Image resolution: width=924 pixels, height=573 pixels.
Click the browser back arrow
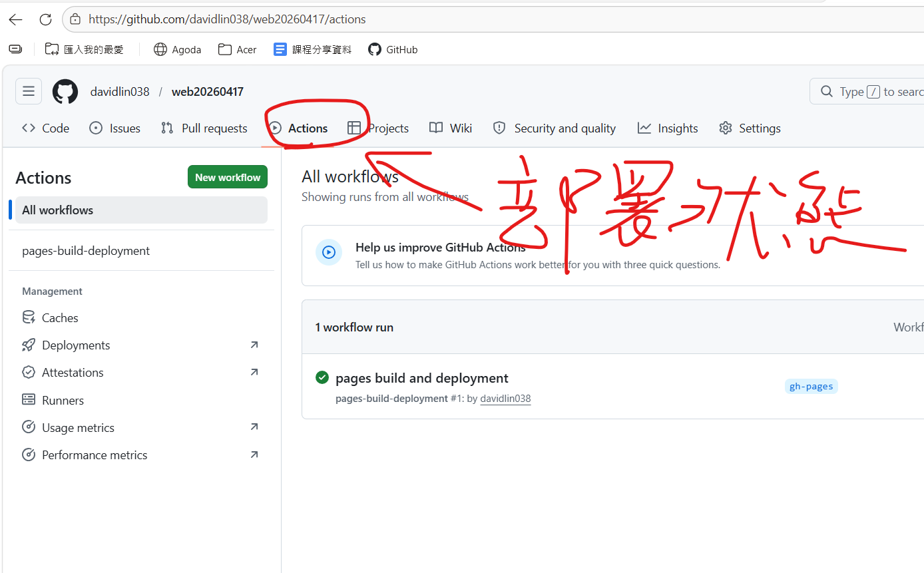click(x=15, y=19)
